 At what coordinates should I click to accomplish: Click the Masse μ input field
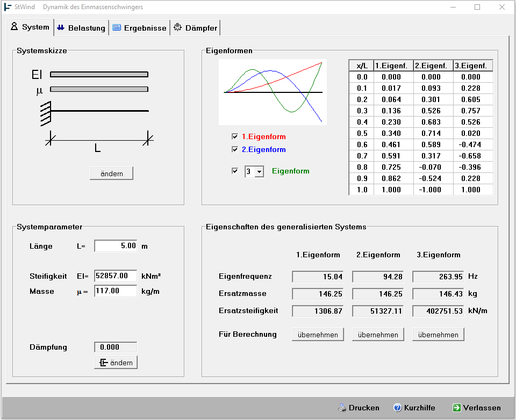[x=116, y=291]
